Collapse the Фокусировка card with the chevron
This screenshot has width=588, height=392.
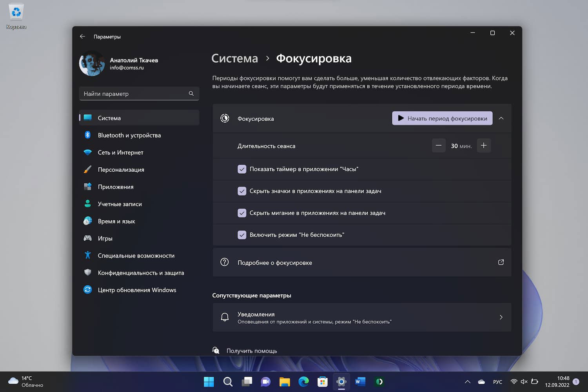point(501,118)
